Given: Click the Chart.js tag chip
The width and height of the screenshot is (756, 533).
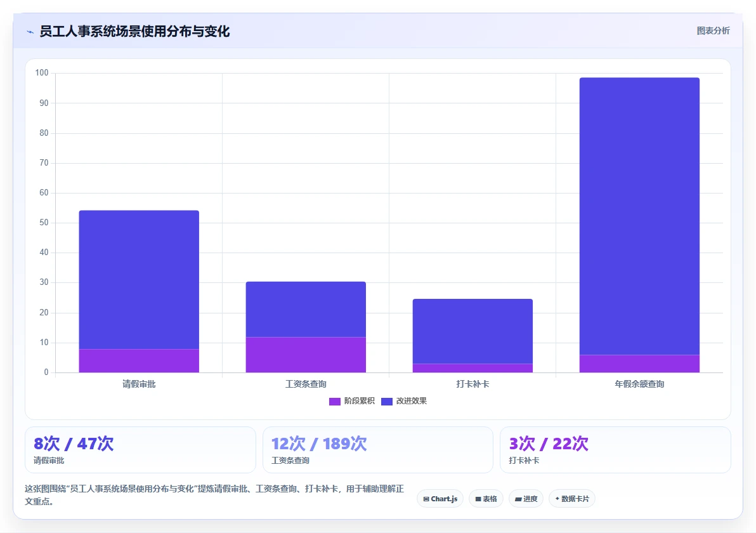Looking at the screenshot, I should (440, 499).
